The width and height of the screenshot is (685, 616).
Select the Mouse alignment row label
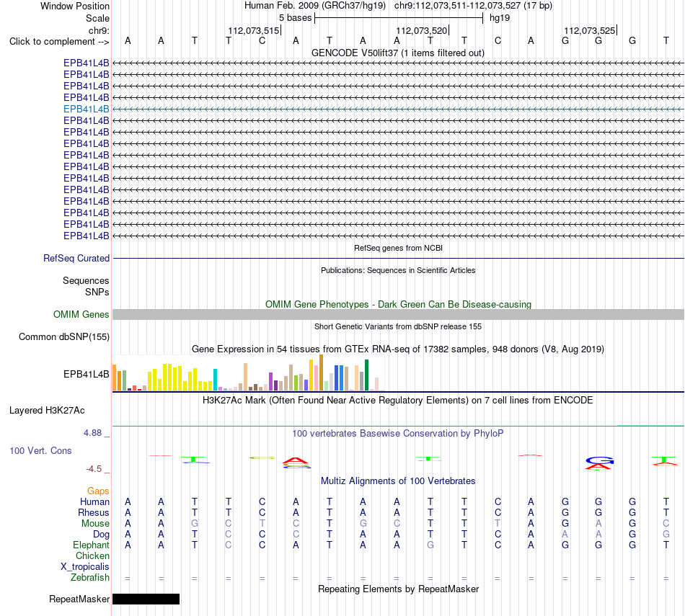[x=95, y=524]
